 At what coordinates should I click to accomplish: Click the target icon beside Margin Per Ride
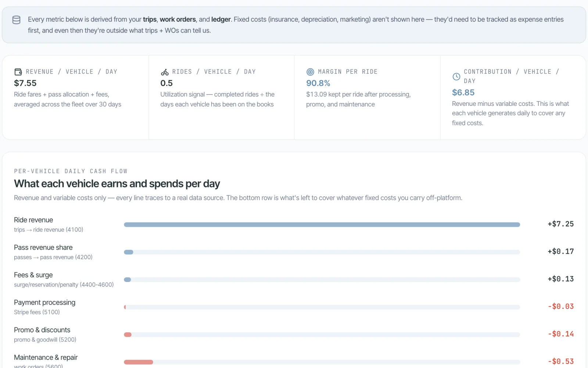click(x=311, y=72)
